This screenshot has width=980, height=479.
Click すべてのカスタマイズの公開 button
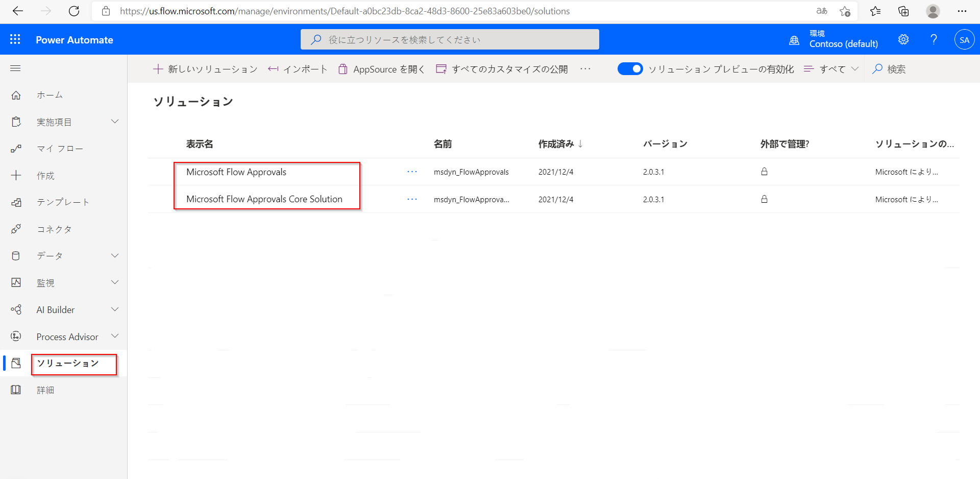(x=502, y=69)
